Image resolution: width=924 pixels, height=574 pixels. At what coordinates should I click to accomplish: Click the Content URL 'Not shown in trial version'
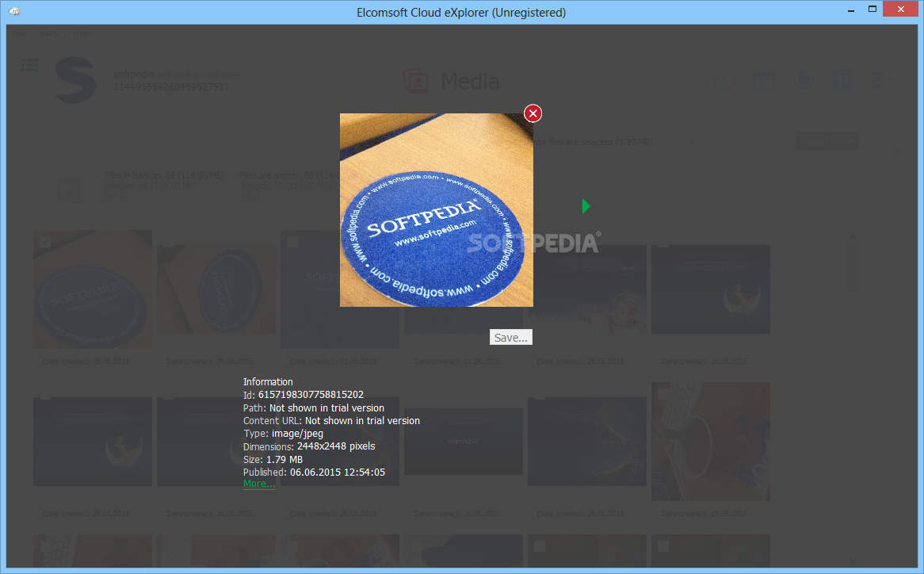(362, 421)
